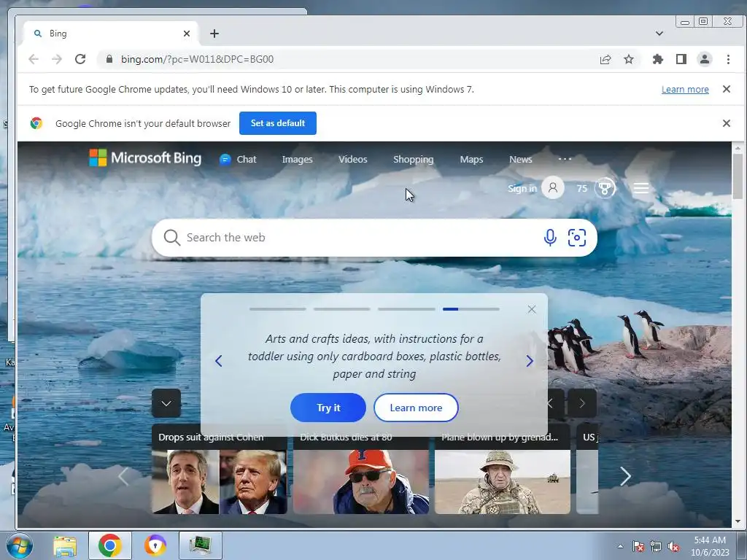Click the muted volume tray icon
Image resolution: width=747 pixels, height=560 pixels.
[673, 546]
